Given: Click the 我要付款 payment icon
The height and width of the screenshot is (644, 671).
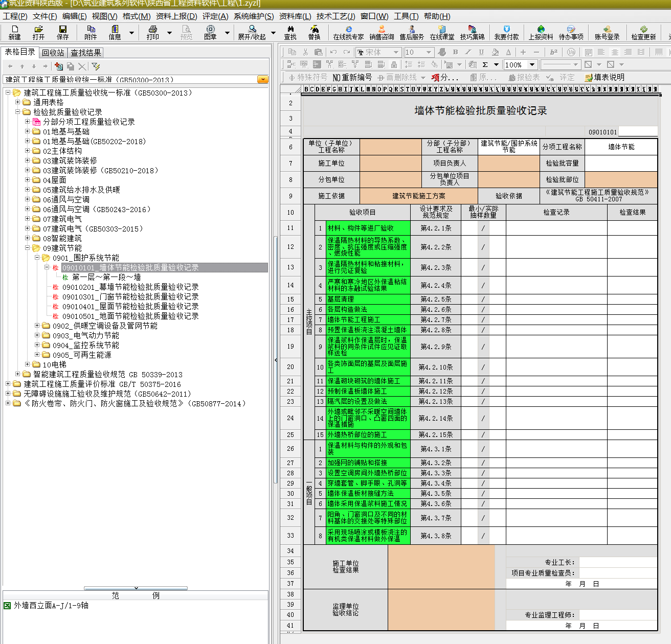Looking at the screenshot, I should click(506, 33).
